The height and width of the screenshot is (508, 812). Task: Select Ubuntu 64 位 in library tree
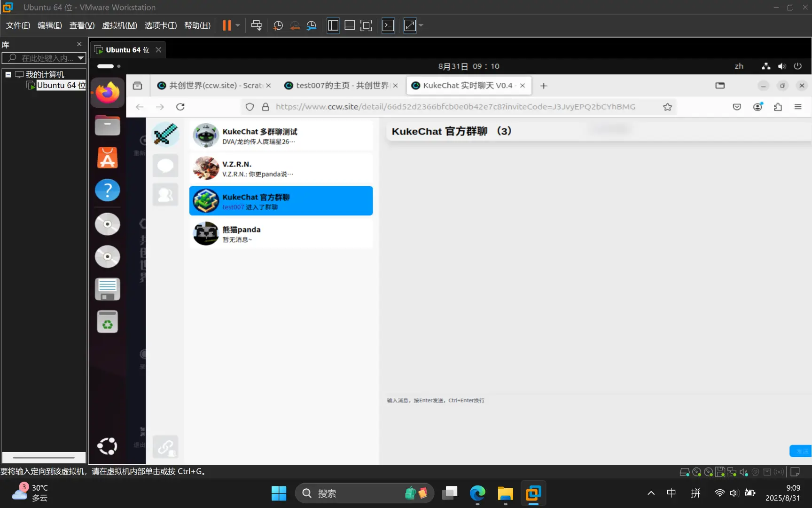click(x=61, y=85)
